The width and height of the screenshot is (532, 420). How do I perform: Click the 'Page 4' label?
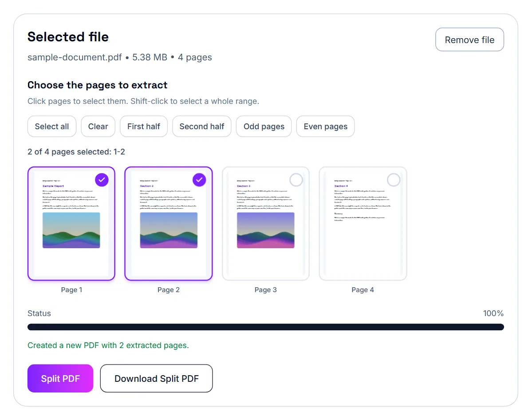click(363, 289)
